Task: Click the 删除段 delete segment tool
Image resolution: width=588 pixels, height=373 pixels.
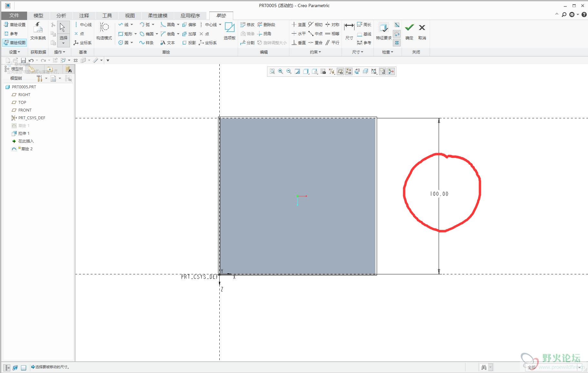Action: [x=266, y=25]
